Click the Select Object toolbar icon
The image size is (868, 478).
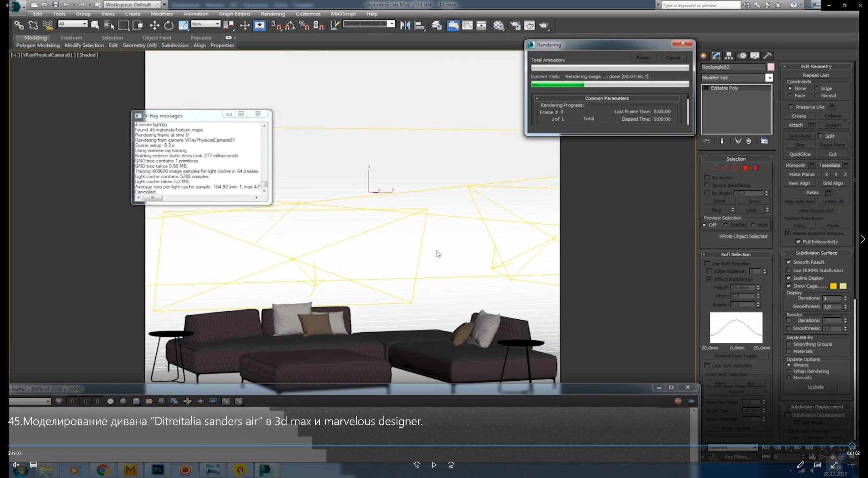[95, 25]
